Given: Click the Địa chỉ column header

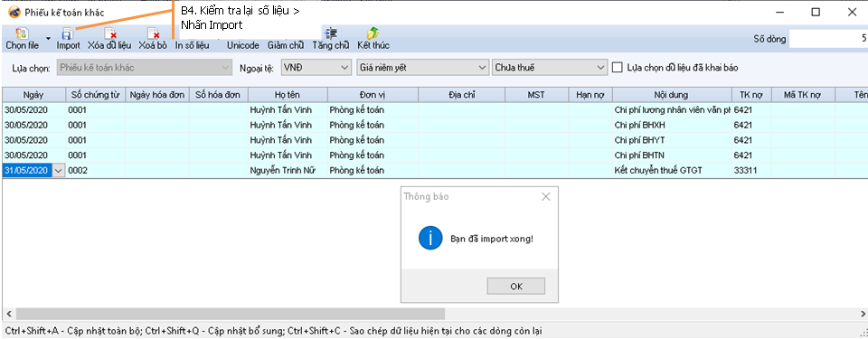Looking at the screenshot, I should 462,95.
